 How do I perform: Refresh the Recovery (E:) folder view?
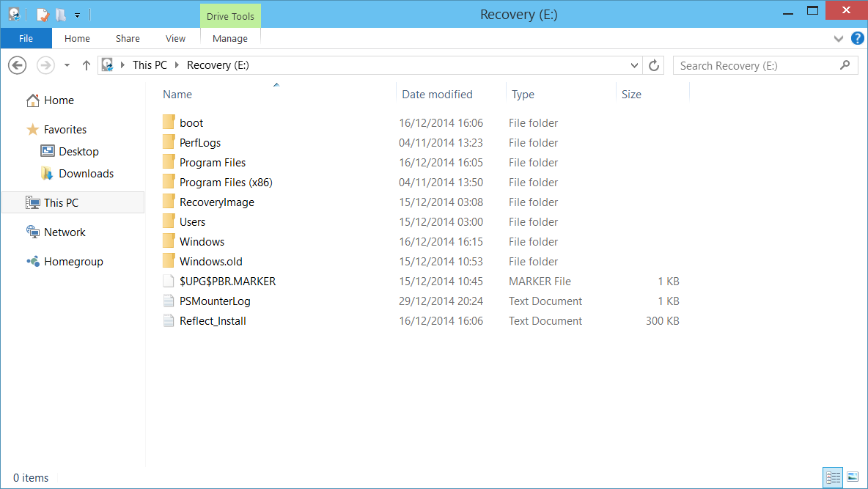coord(653,65)
